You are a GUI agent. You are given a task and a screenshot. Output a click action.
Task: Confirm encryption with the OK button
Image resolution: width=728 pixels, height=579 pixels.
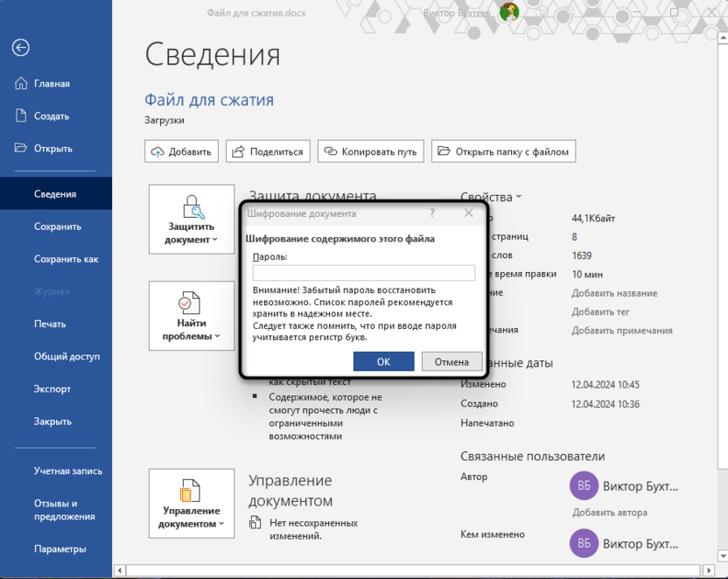[383, 361]
